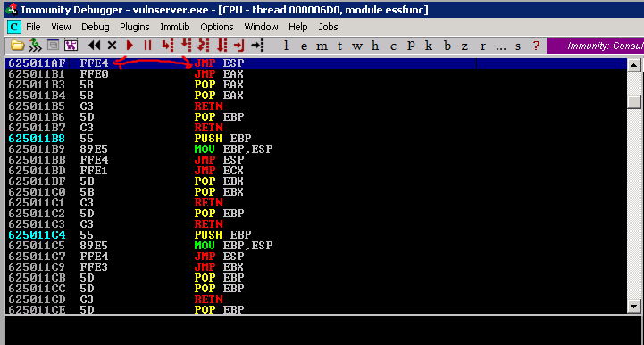Pause execution with red pause icon
The image size is (644, 345).
(x=148, y=46)
